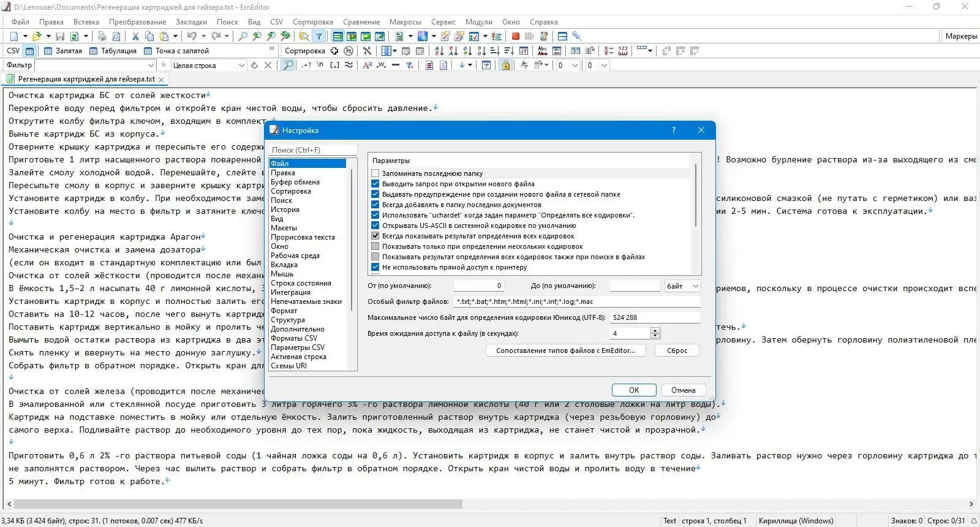
Task: Click the main editor horizontal scrollbar thumb
Action: 238,504
